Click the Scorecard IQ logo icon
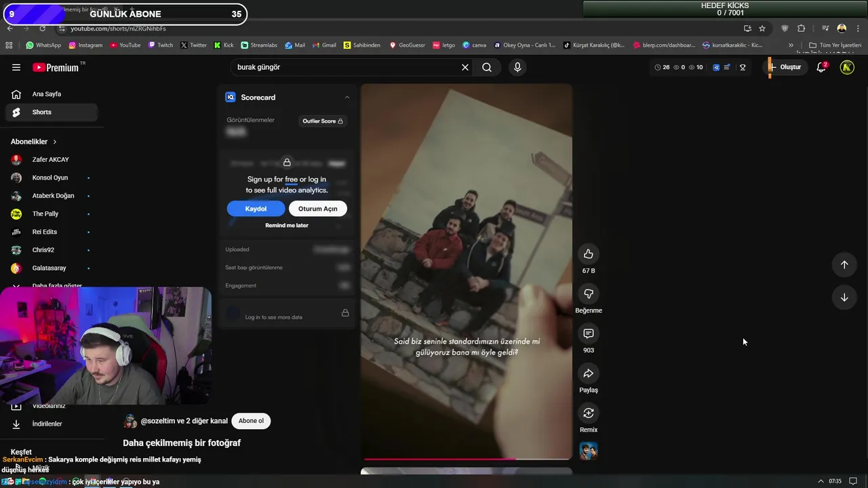Image resolution: width=868 pixels, height=488 pixels. point(230,97)
